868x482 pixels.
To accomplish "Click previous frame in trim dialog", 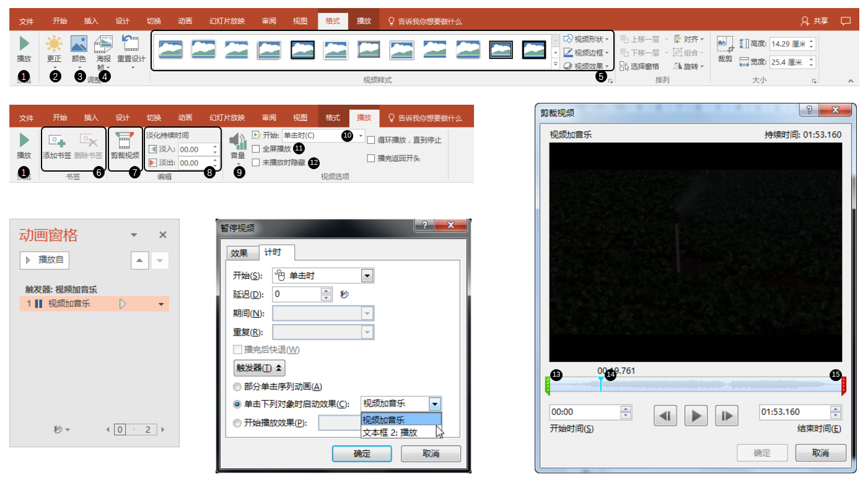I will point(665,416).
